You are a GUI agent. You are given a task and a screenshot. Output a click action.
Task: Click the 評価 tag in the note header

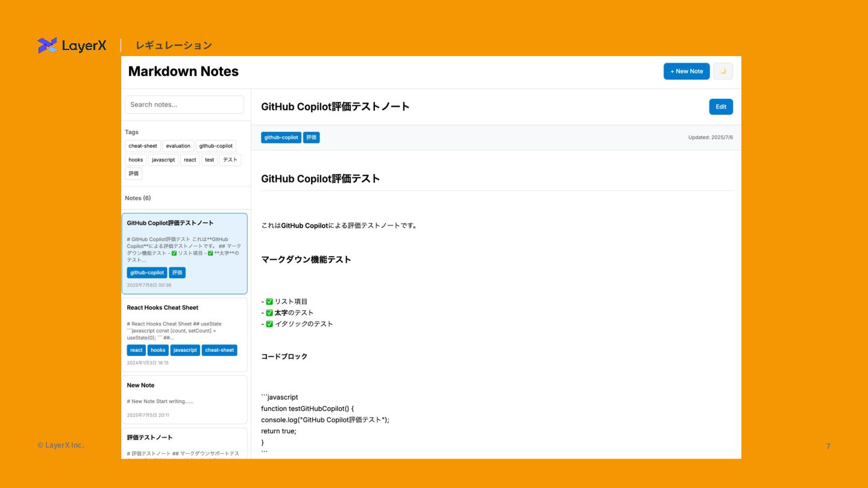(x=311, y=137)
